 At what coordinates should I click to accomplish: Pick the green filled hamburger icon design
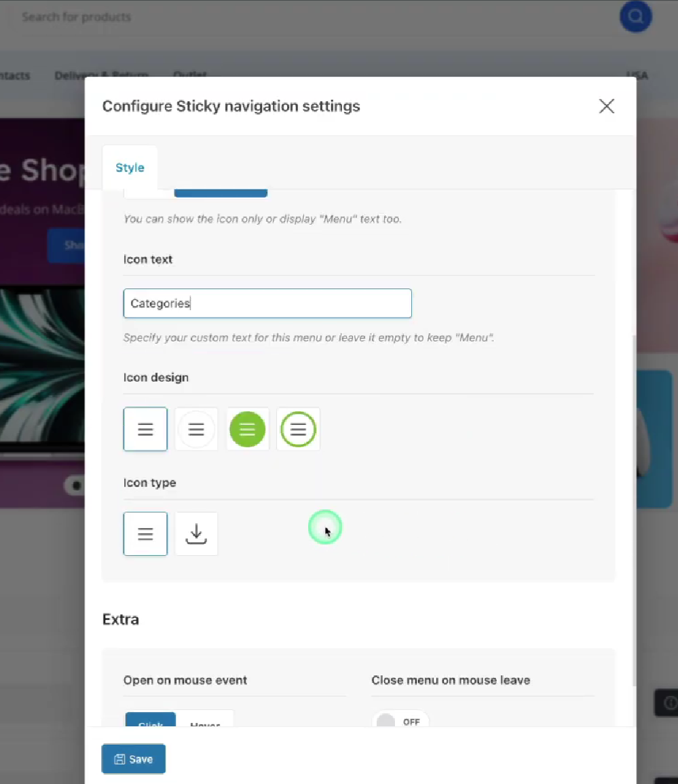pyautogui.click(x=247, y=429)
